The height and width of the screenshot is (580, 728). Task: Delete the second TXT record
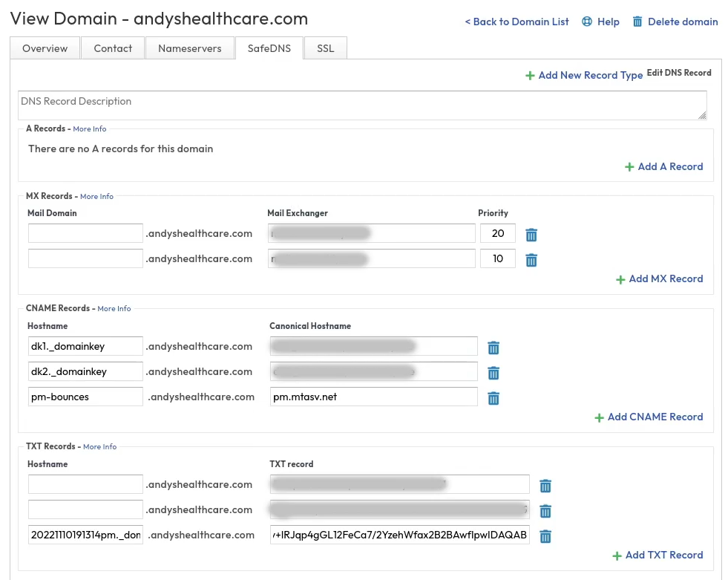click(545, 511)
